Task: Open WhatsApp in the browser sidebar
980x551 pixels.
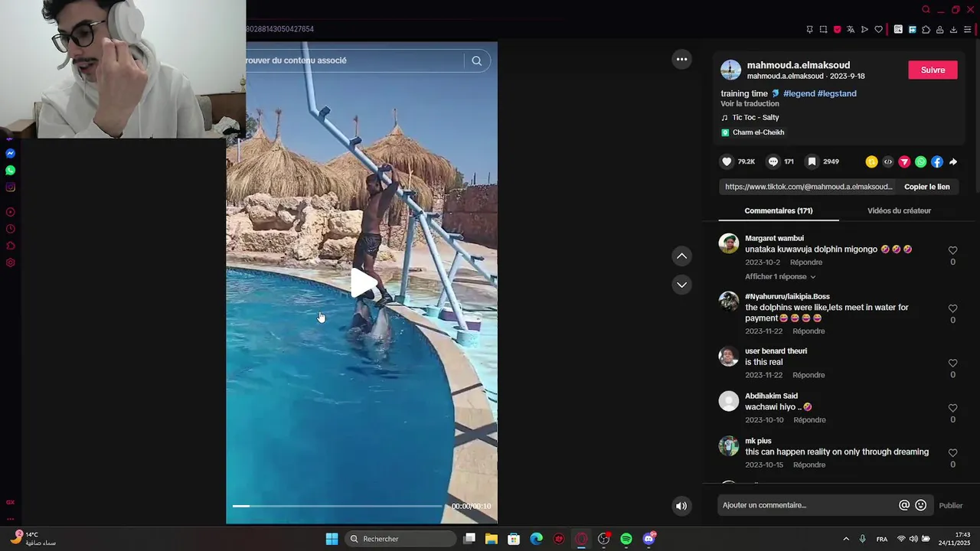Action: click(x=11, y=171)
